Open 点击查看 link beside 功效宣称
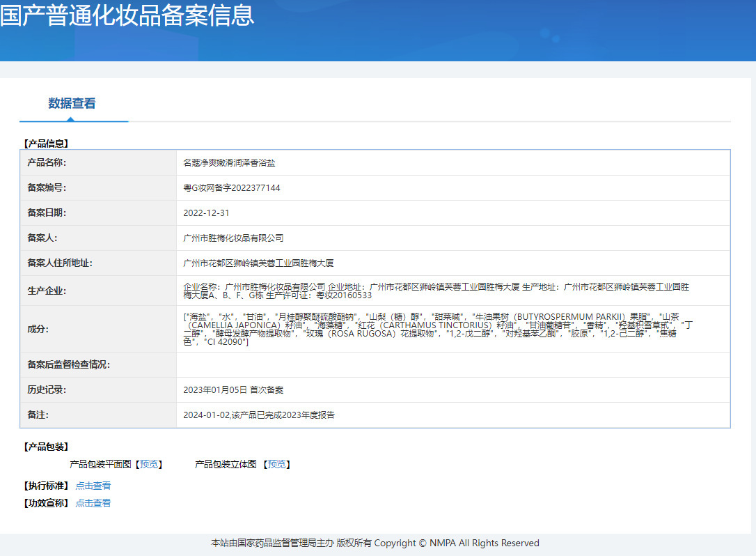The image size is (756, 556). click(93, 503)
